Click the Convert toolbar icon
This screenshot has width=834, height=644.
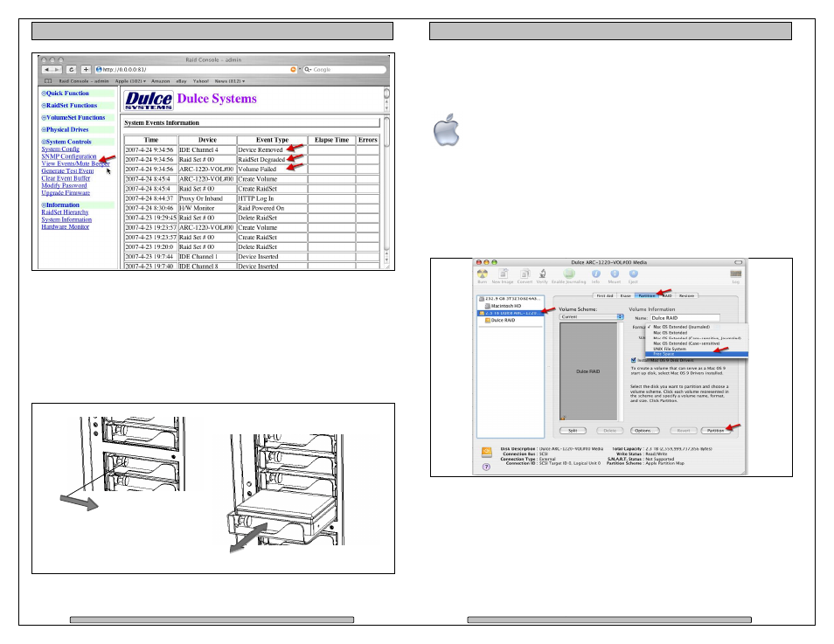[x=525, y=274]
